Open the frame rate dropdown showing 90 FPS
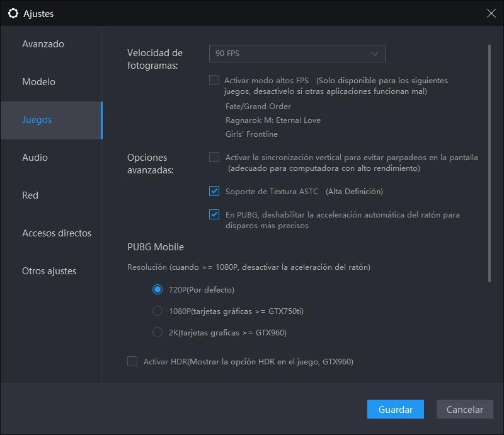This screenshot has height=435, width=504. pyautogui.click(x=297, y=54)
